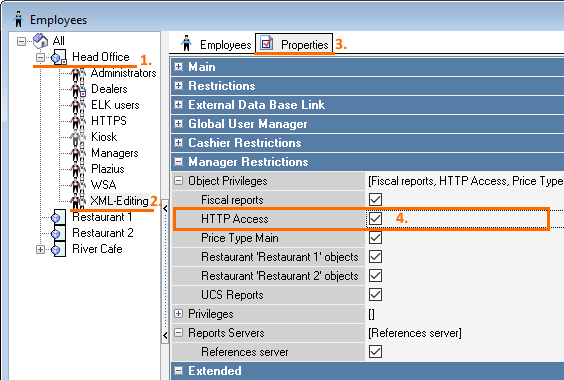Select Restaurant 2 in the tree

coord(103,233)
